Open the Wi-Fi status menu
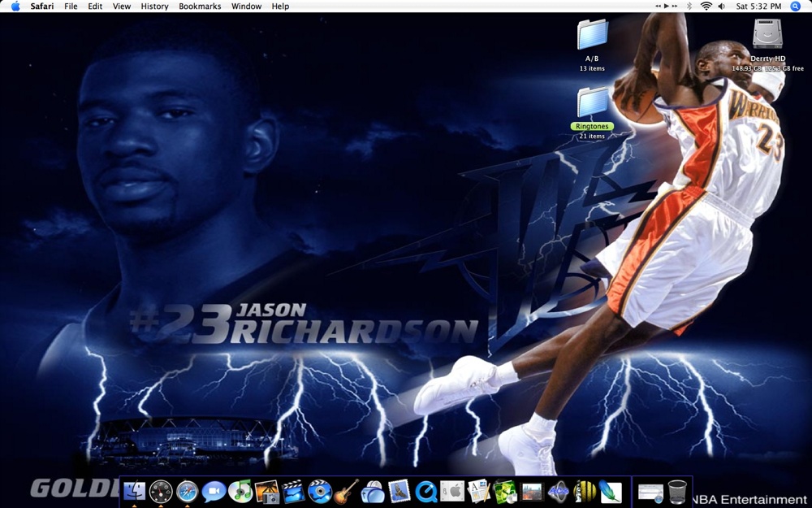Image resolution: width=812 pixels, height=508 pixels. coord(706,7)
